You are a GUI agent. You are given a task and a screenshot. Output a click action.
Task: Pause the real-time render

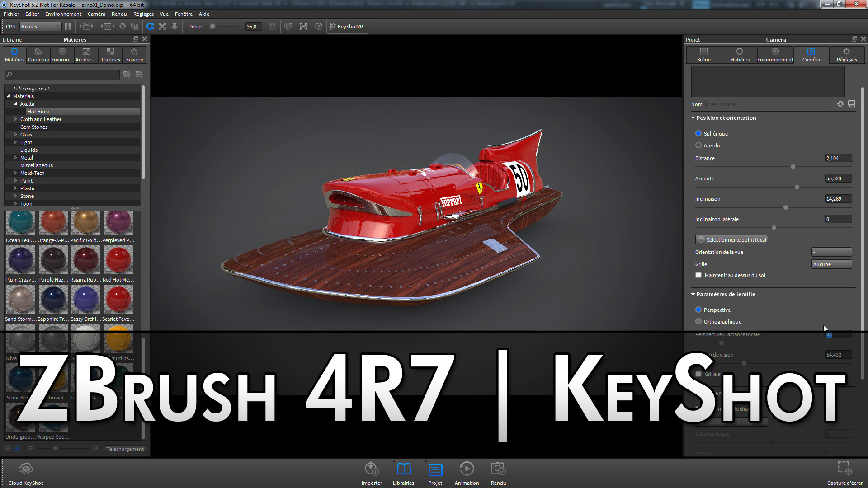click(68, 26)
